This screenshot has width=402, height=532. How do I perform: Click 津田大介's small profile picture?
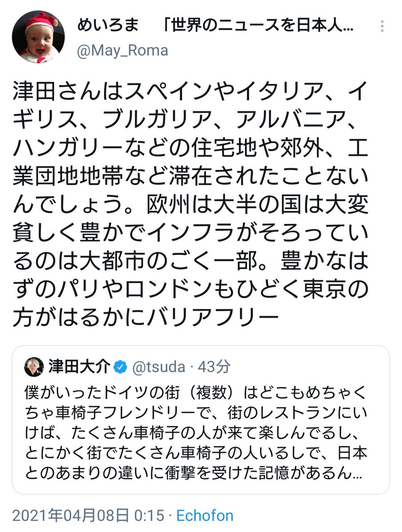tap(34, 367)
